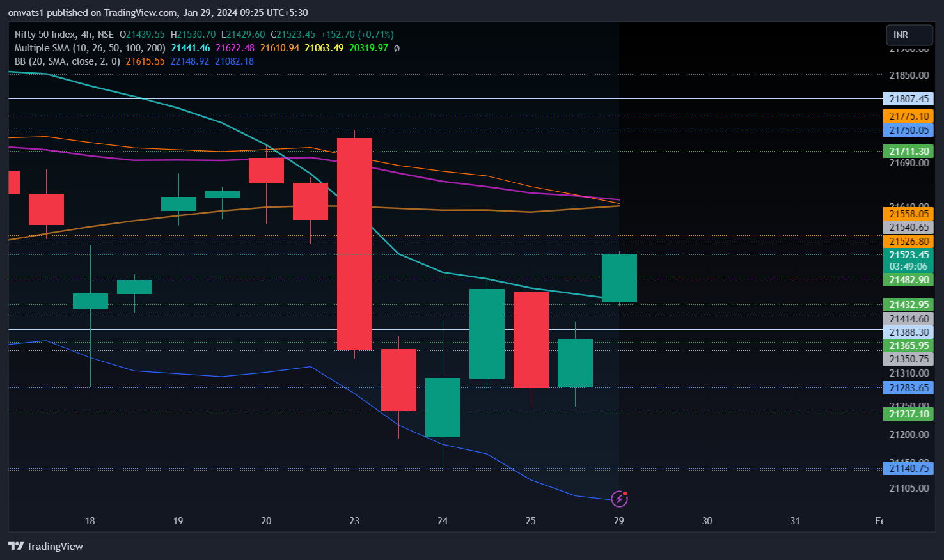Click the BB upper value 22148.92
The height and width of the screenshot is (560, 944).
click(x=190, y=61)
